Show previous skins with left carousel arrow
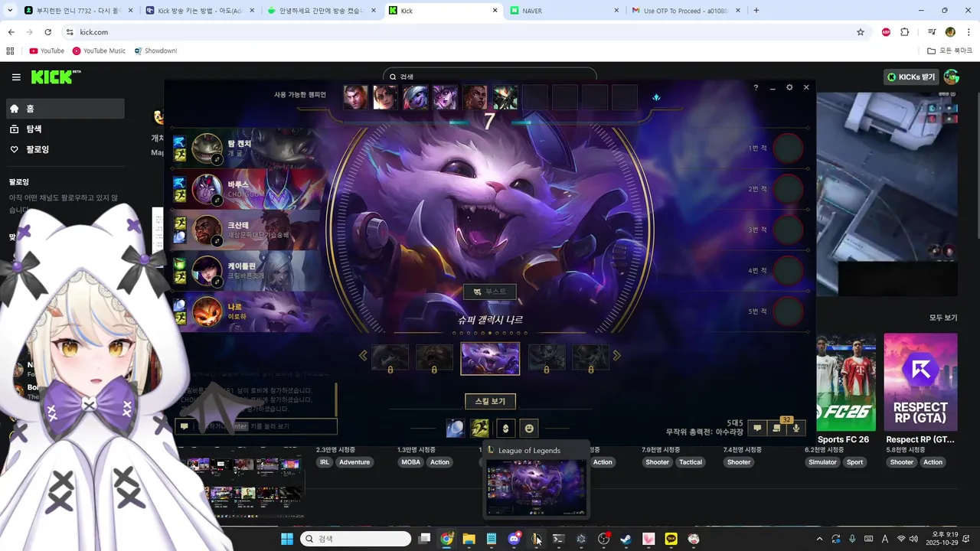Image resolution: width=980 pixels, height=551 pixels. point(364,356)
